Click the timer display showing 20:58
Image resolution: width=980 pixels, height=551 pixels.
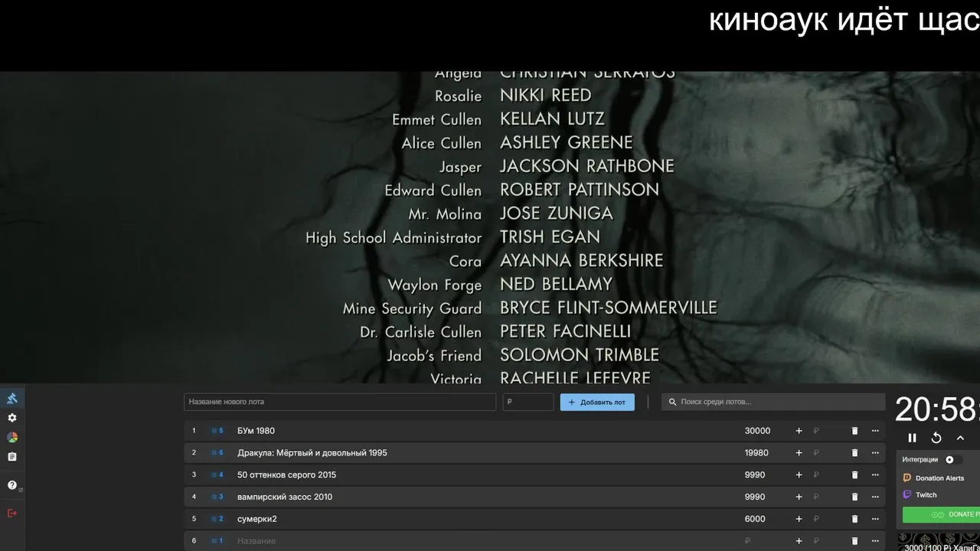click(x=937, y=409)
